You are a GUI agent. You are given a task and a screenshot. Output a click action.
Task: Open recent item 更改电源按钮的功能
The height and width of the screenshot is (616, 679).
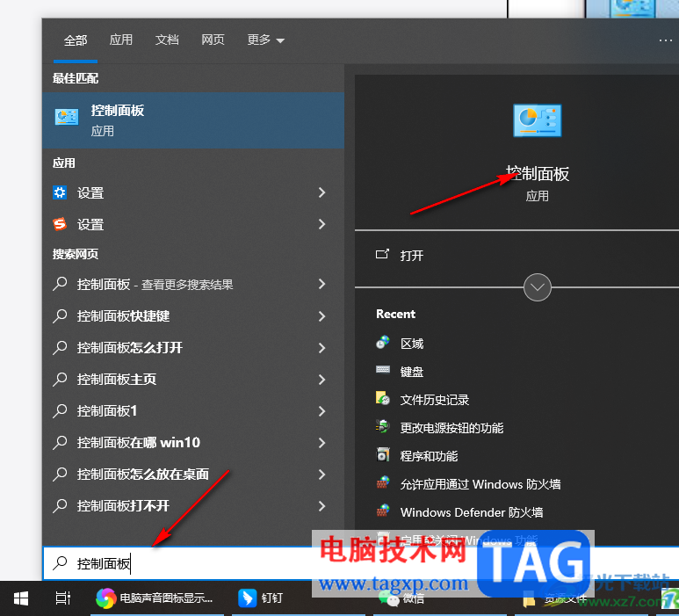click(451, 428)
